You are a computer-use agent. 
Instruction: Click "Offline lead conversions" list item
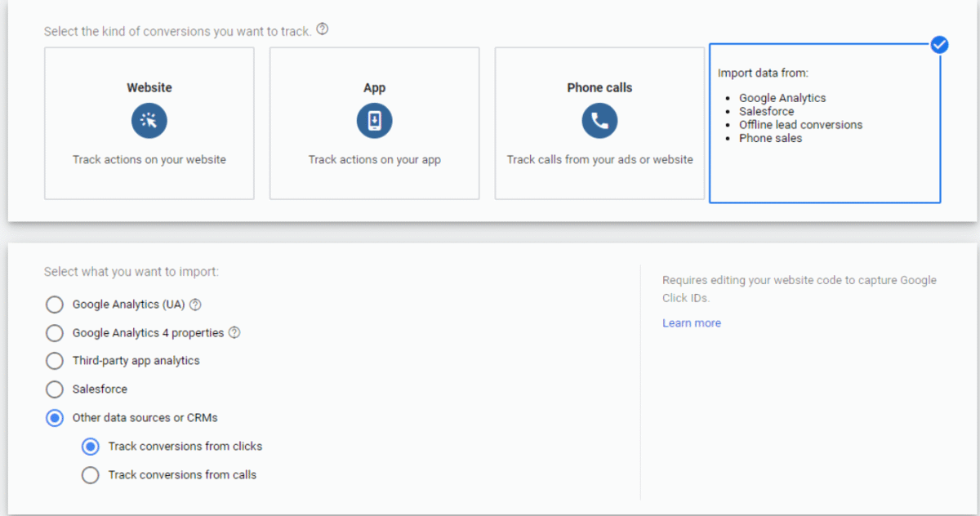[800, 125]
